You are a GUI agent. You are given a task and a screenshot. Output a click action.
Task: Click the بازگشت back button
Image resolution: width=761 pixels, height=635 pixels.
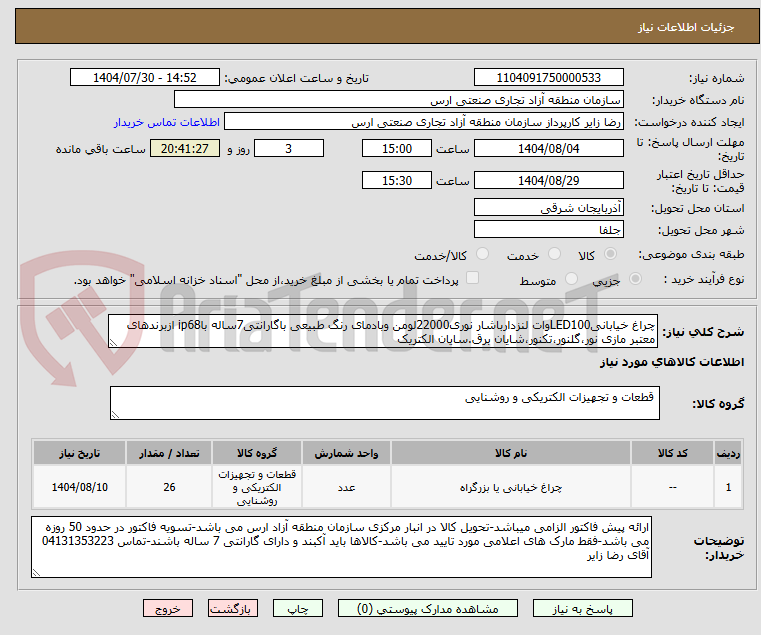tap(233, 608)
